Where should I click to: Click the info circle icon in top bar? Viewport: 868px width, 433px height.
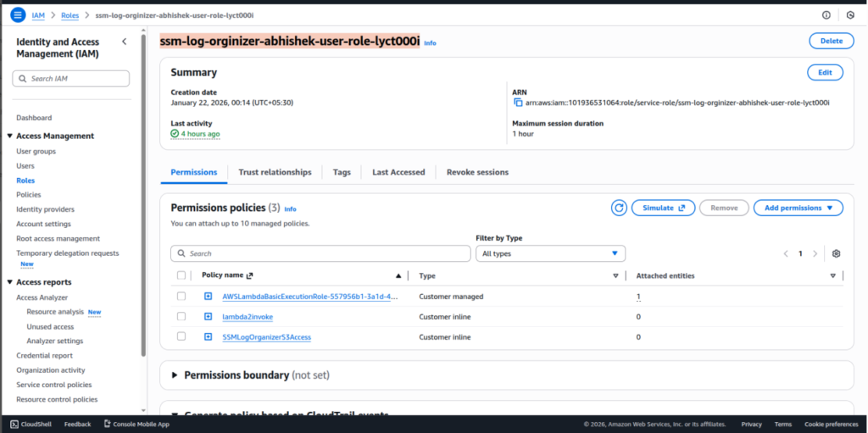[826, 15]
